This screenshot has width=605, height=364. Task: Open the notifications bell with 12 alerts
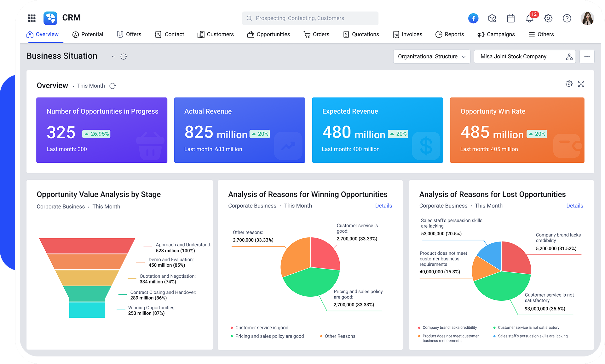(529, 19)
